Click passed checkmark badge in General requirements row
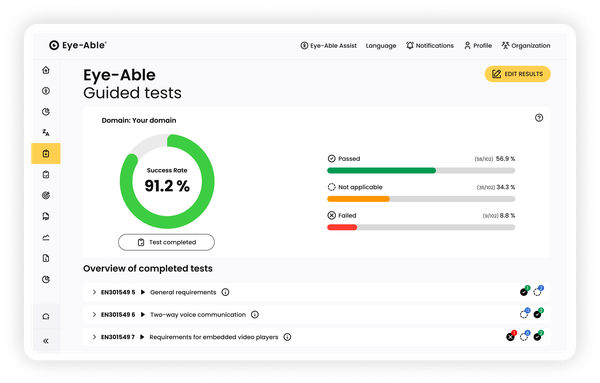Image resolution: width=600 pixels, height=383 pixels. (525, 291)
